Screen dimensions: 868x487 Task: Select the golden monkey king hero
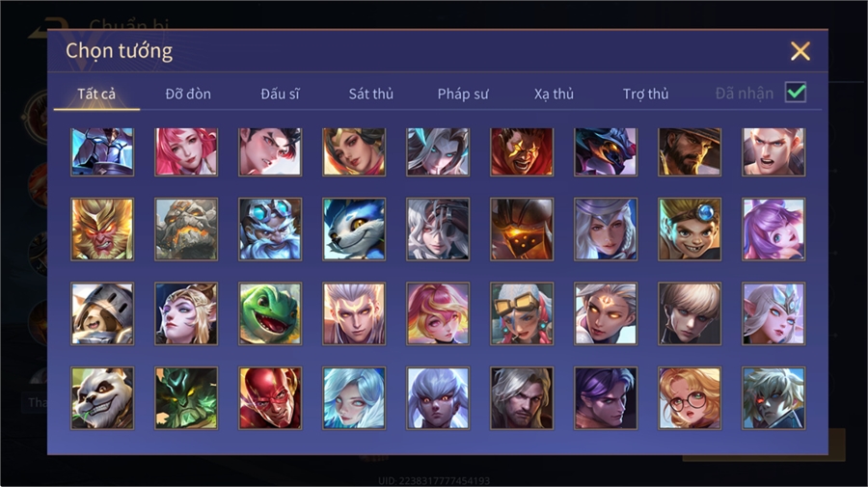(102, 230)
